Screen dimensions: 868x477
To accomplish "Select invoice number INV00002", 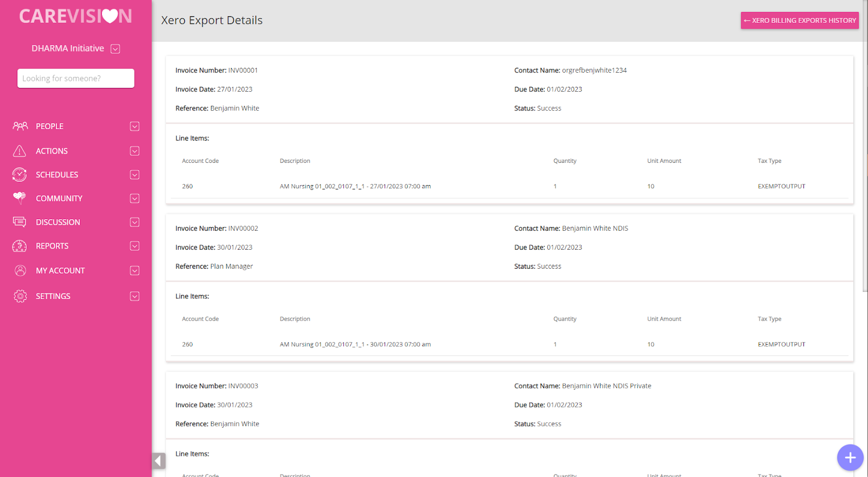I will coord(243,228).
